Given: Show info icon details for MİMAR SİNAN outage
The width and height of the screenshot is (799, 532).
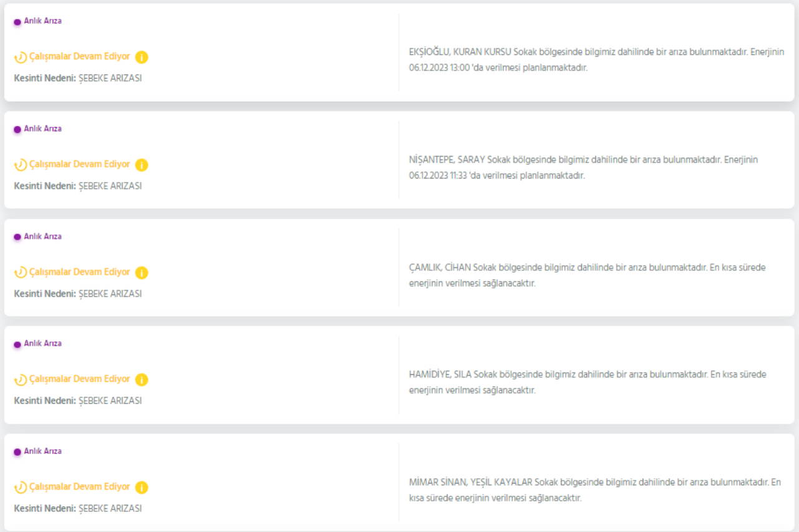Looking at the screenshot, I should click(142, 487).
